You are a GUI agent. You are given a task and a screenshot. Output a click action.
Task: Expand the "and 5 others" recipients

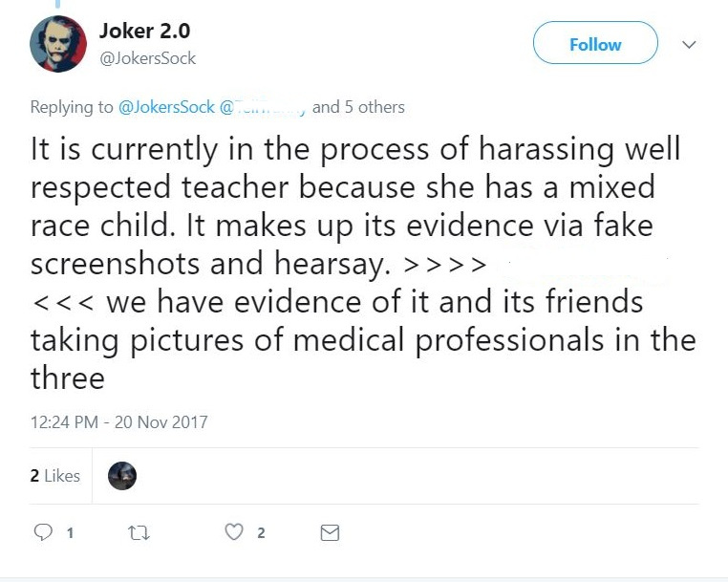click(358, 107)
